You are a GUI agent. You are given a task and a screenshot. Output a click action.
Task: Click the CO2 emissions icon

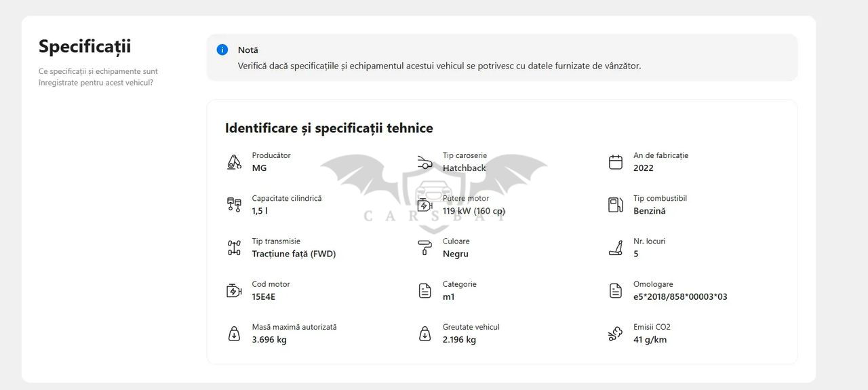(615, 334)
